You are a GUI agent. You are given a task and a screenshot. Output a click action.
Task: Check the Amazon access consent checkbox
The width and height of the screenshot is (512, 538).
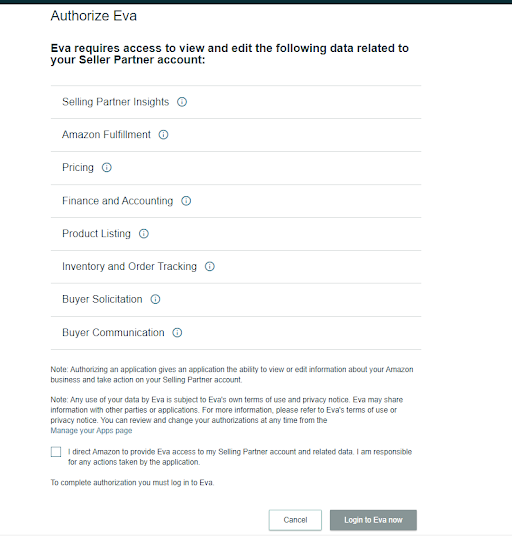pos(56,452)
